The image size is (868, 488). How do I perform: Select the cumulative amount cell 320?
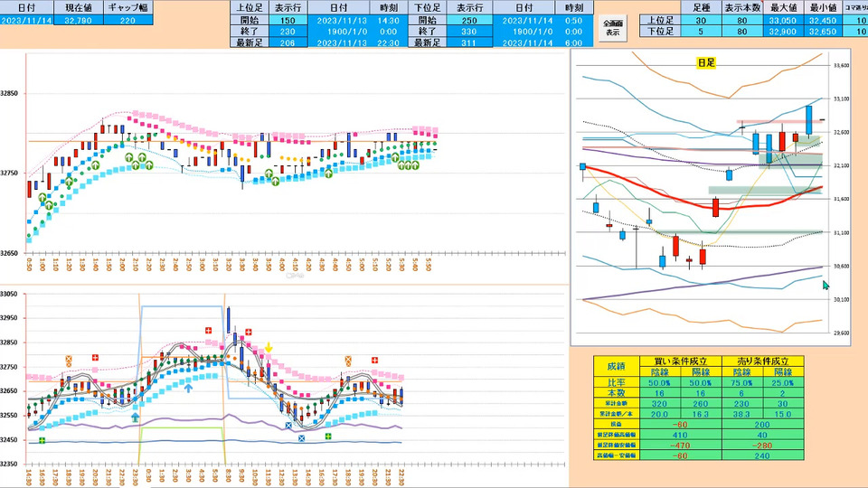[659, 403]
